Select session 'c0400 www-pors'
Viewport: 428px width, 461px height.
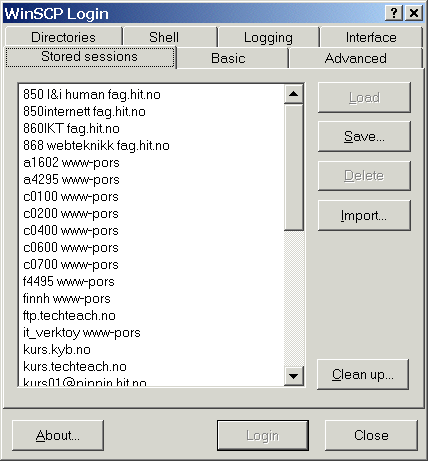pos(151,230)
